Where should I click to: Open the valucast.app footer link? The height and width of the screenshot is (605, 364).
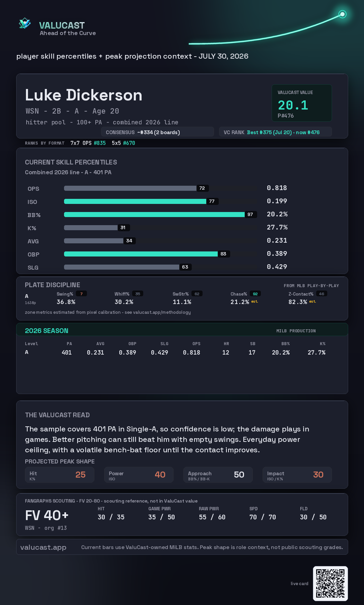click(43, 547)
